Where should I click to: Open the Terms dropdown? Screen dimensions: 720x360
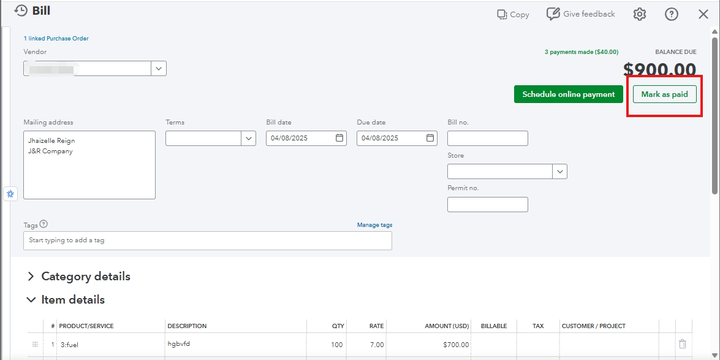click(x=248, y=138)
